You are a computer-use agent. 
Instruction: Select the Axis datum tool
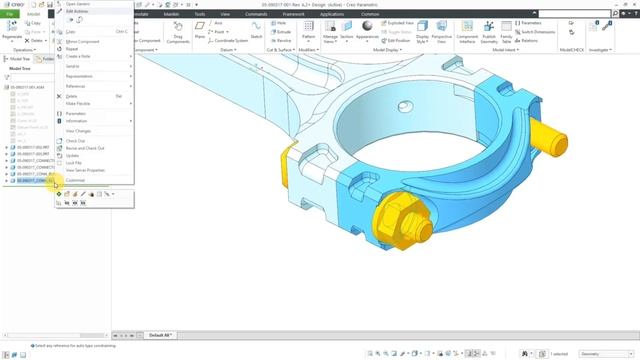tap(215, 23)
